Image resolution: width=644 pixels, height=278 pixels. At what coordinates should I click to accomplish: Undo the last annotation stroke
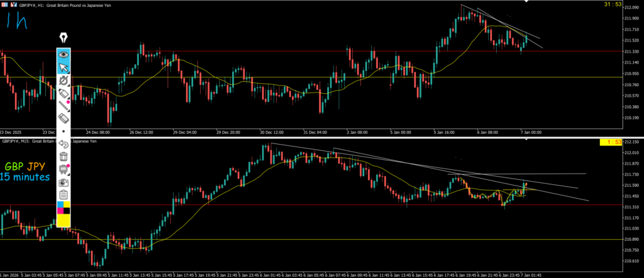[x=64, y=144]
